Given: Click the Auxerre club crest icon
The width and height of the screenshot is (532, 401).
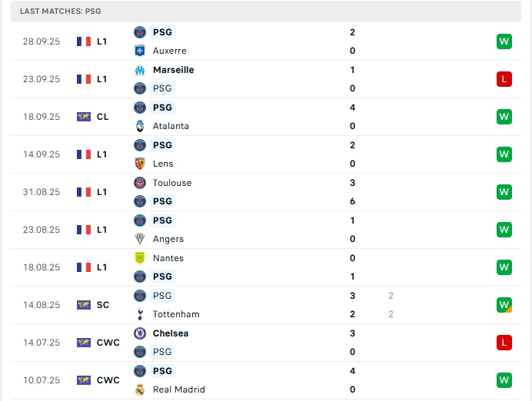Looking at the screenshot, I should point(140,51).
